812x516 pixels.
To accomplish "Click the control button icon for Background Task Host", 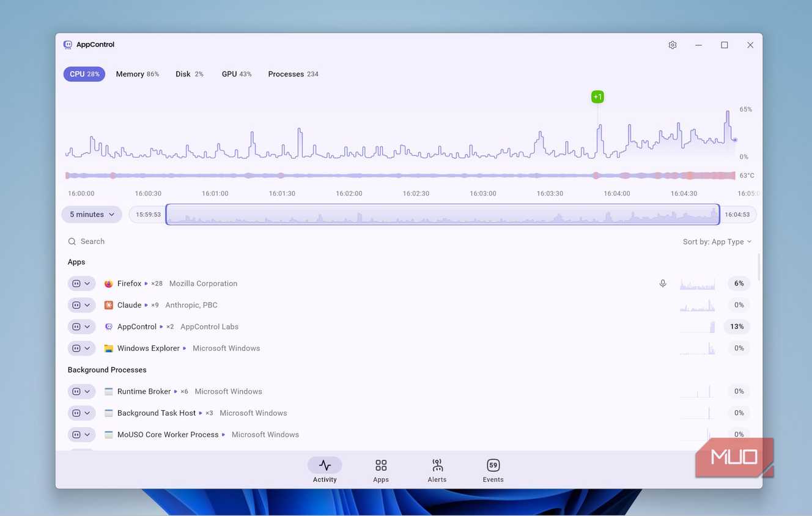I will (76, 413).
